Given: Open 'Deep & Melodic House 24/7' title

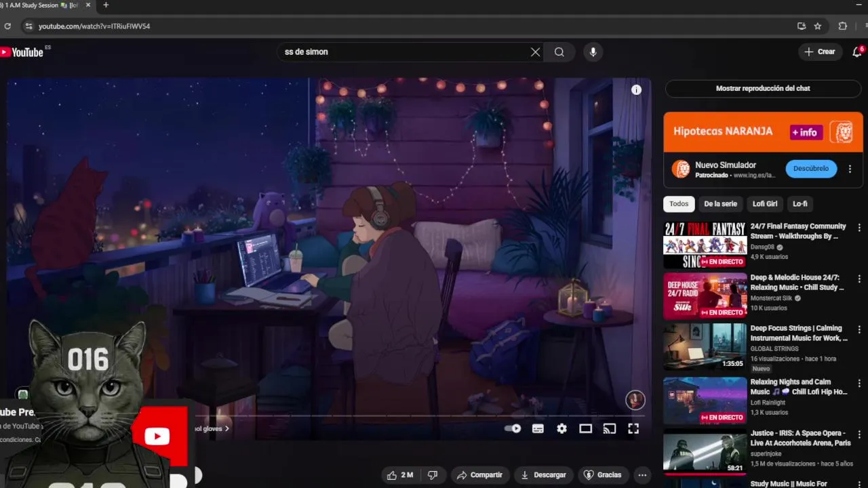Looking at the screenshot, I should pyautogui.click(x=797, y=283).
